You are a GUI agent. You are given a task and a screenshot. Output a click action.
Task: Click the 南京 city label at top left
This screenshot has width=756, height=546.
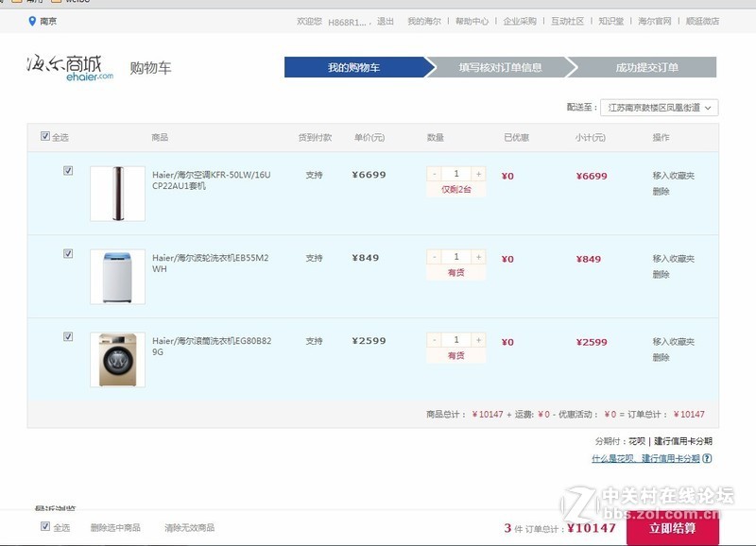pyautogui.click(x=48, y=21)
